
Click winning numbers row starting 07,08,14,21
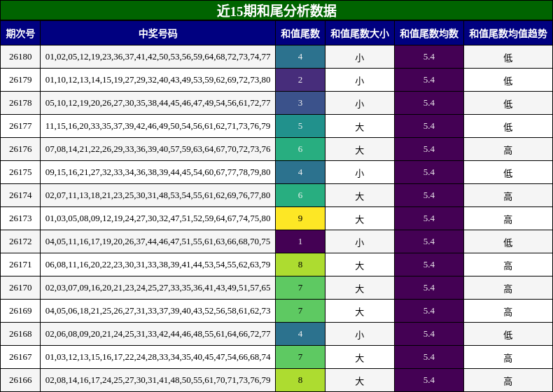pyautogui.click(x=158, y=149)
